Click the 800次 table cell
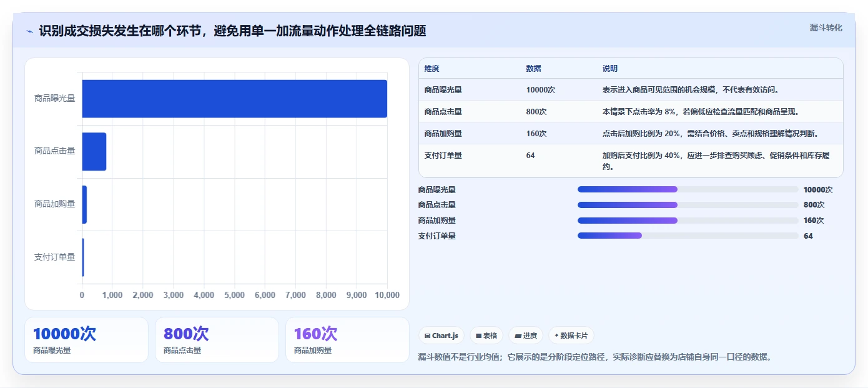 (536, 112)
